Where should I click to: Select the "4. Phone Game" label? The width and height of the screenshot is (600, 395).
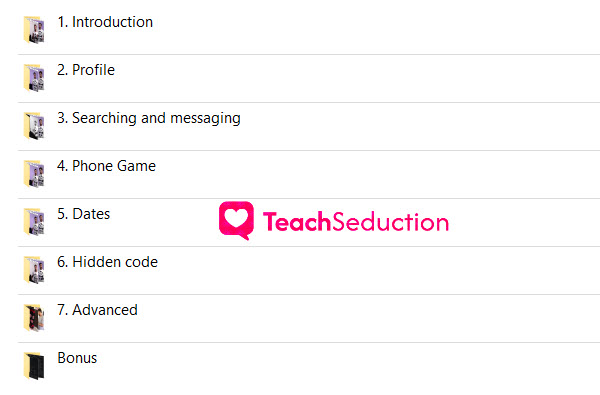[106, 166]
